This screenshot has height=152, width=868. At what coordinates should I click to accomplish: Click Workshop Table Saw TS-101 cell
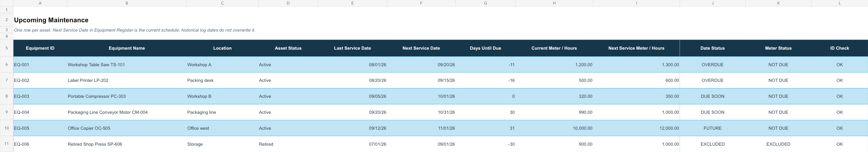[127, 65]
